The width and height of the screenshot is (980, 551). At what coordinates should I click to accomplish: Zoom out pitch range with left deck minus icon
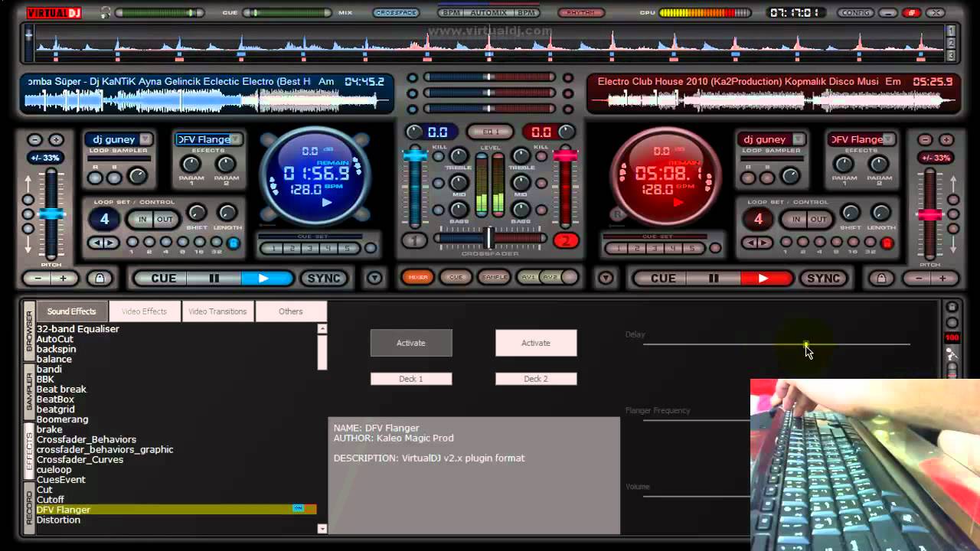[34, 140]
